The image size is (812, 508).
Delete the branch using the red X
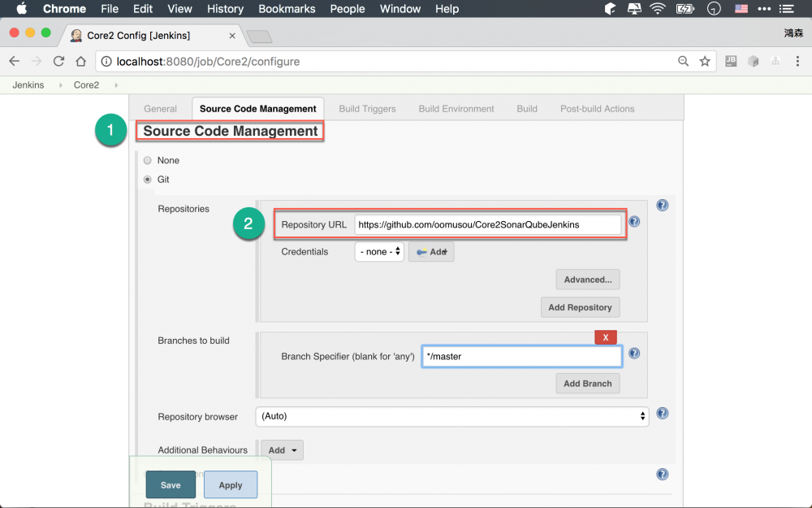606,336
